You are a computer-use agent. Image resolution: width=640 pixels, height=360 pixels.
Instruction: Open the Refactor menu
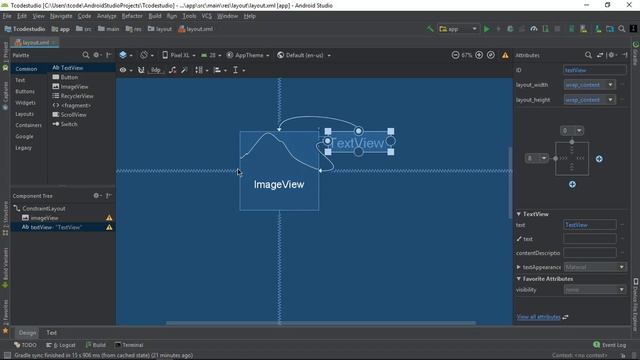[132, 16]
